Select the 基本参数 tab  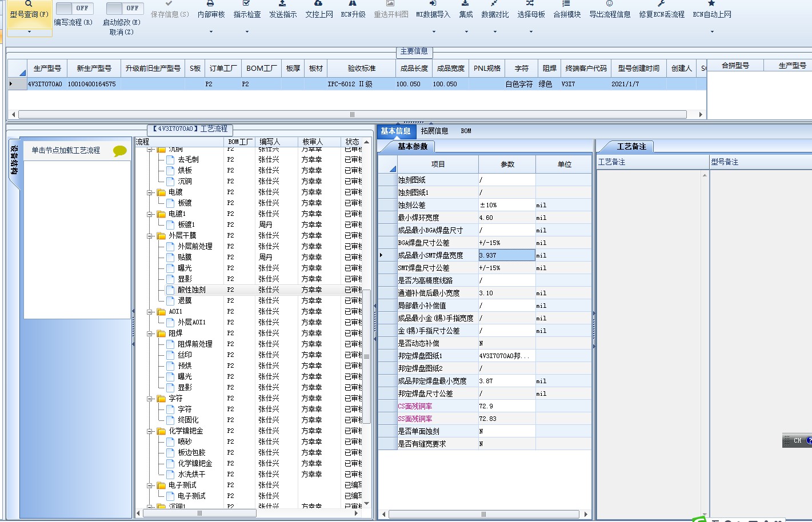(x=413, y=147)
